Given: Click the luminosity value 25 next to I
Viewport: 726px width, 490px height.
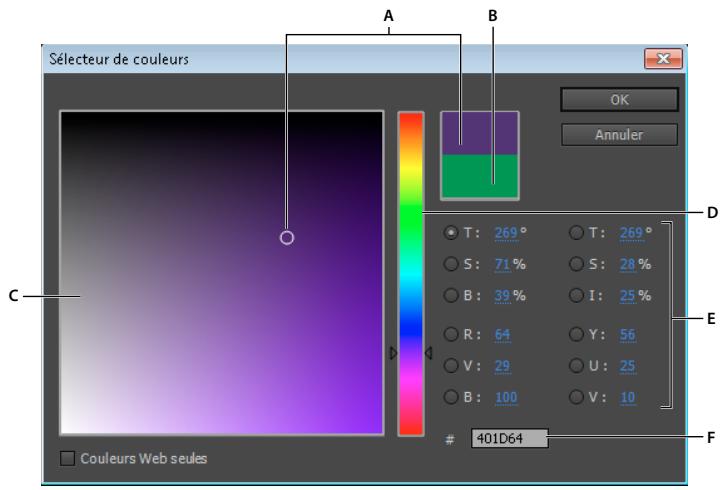Looking at the screenshot, I should [627, 296].
